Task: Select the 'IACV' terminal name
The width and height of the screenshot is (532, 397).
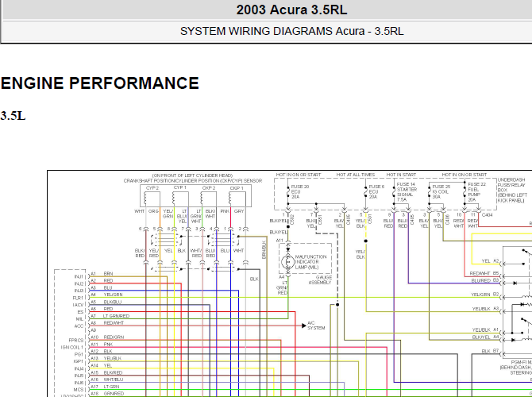Action: 78,305
